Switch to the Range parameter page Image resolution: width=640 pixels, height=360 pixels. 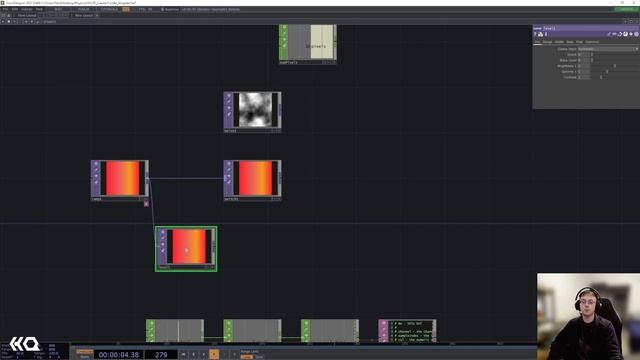(x=547, y=42)
